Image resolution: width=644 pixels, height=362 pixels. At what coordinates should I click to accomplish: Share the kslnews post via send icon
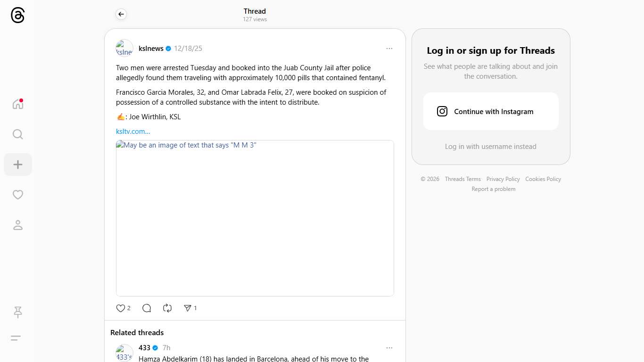188,308
